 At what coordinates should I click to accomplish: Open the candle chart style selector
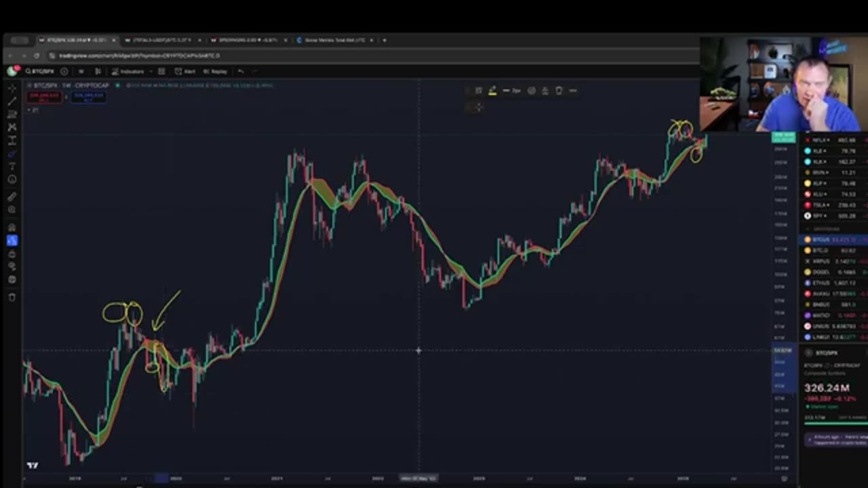[98, 71]
